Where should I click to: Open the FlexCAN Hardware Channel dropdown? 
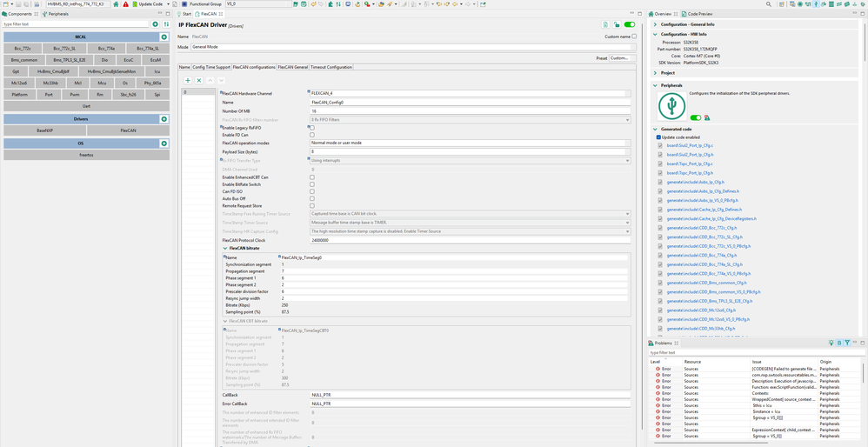[x=471, y=94]
